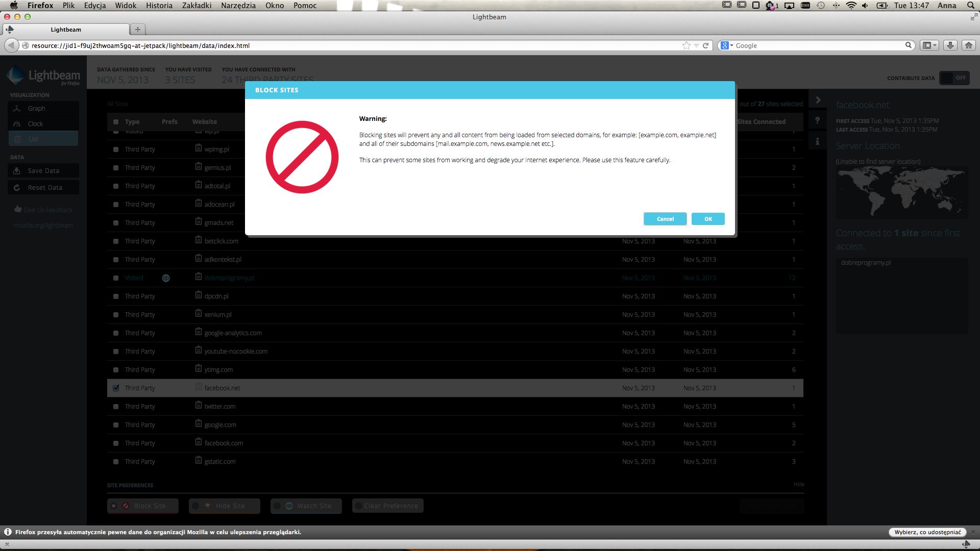Check the betclick.com row checkbox
The height and width of the screenshot is (551, 980).
coord(116,241)
